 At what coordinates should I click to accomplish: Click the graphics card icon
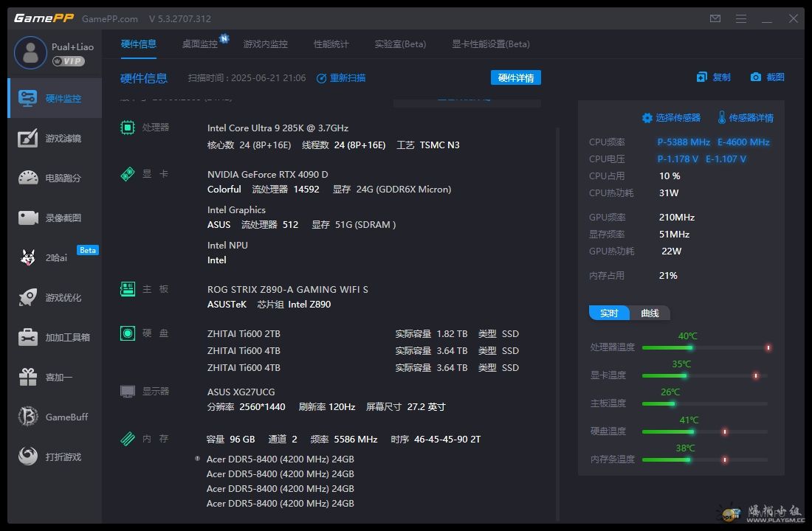click(128, 174)
